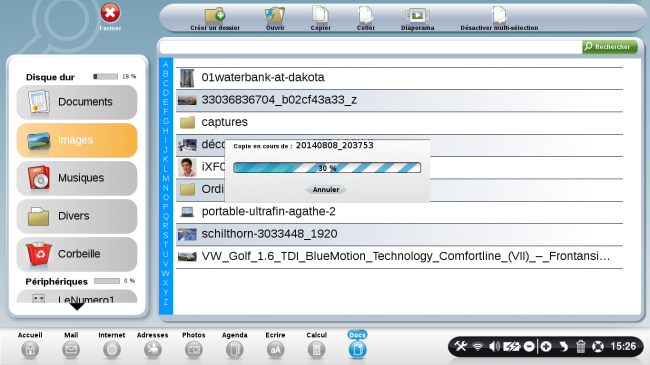Open the Photos camera icon
Image resolution: width=650 pixels, height=365 pixels.
click(194, 350)
